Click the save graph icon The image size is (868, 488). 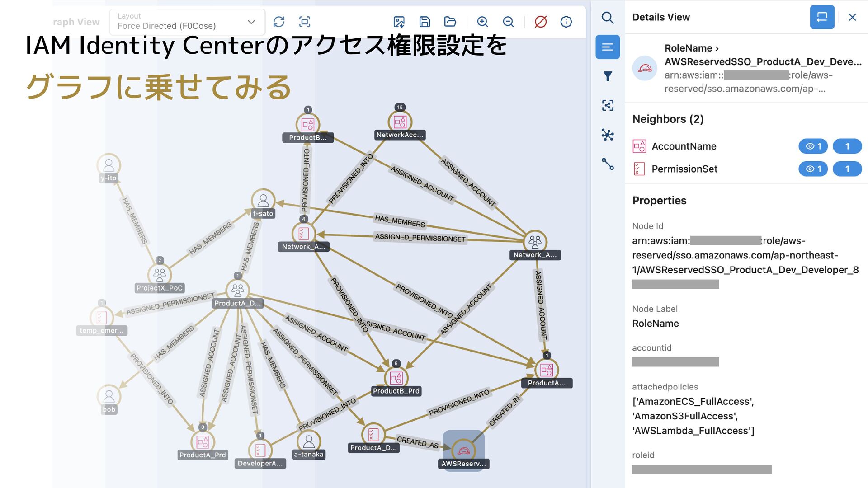[425, 22]
